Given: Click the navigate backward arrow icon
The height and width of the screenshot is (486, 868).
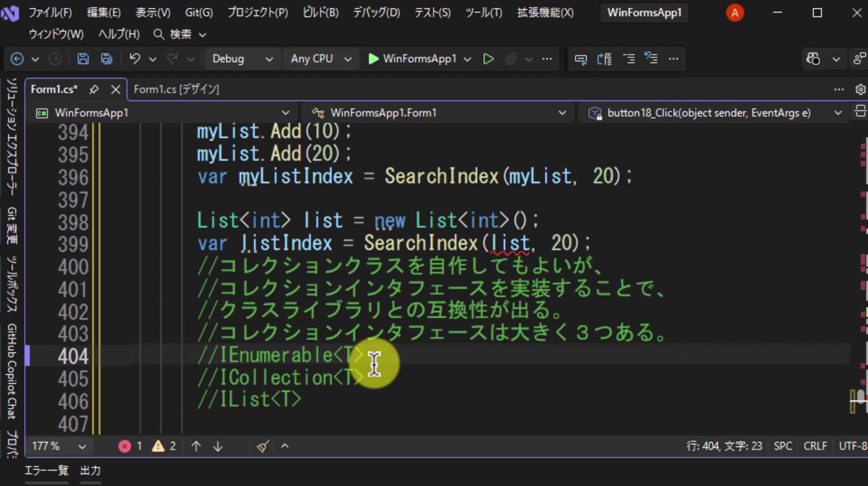Looking at the screenshot, I should pyautogui.click(x=17, y=59).
